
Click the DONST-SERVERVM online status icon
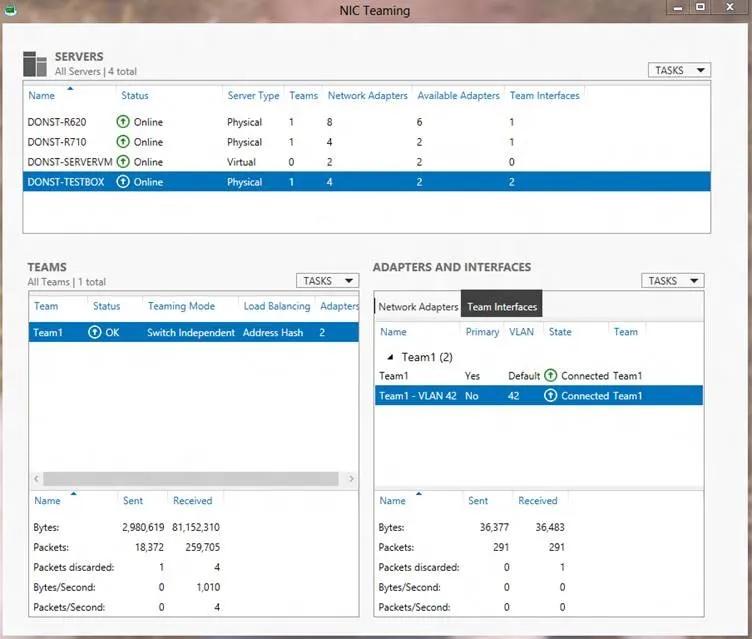coord(123,162)
